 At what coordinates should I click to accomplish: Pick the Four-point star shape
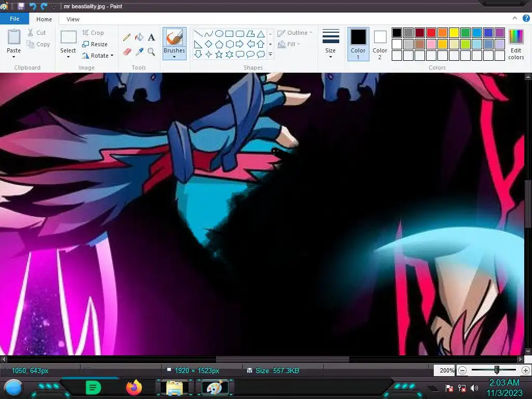click(x=209, y=54)
